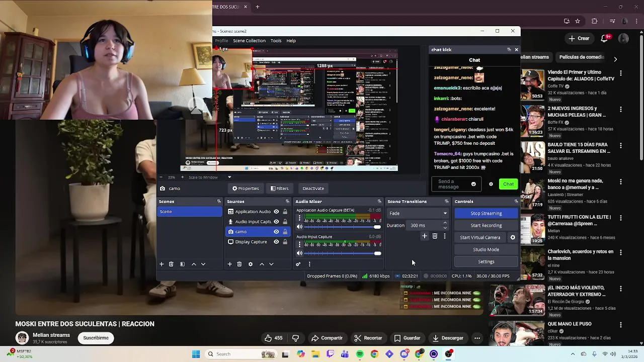Image resolution: width=644 pixels, height=362 pixels.
Task: Toggle visibility of Audio Input Capture source
Action: click(276, 222)
